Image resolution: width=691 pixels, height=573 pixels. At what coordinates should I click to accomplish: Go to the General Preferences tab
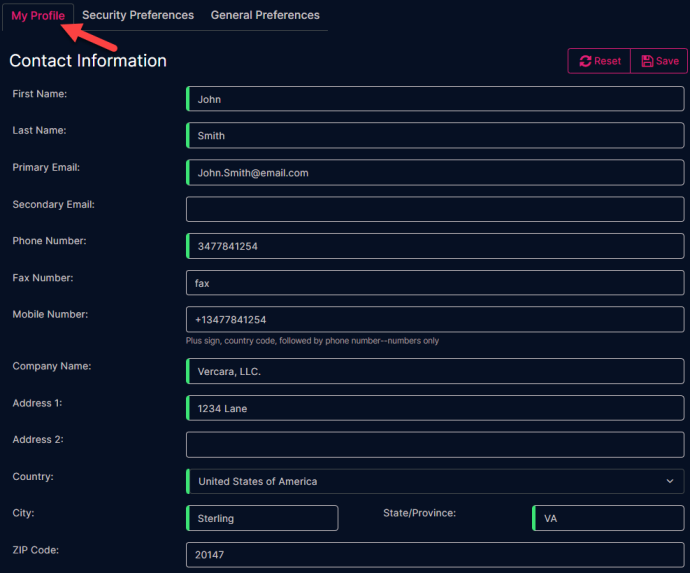click(x=265, y=15)
